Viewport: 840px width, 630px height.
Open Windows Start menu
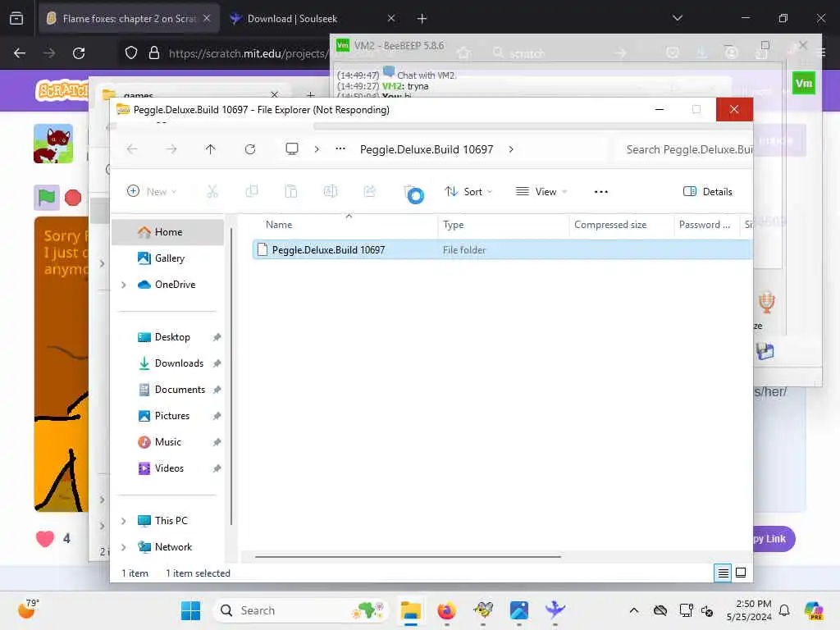click(190, 610)
